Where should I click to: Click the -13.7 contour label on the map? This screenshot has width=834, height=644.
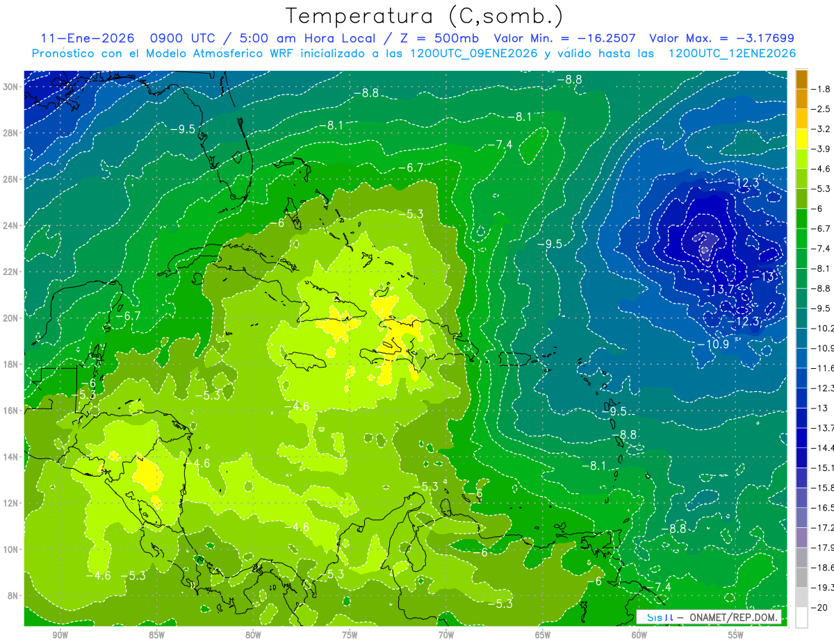719,288
